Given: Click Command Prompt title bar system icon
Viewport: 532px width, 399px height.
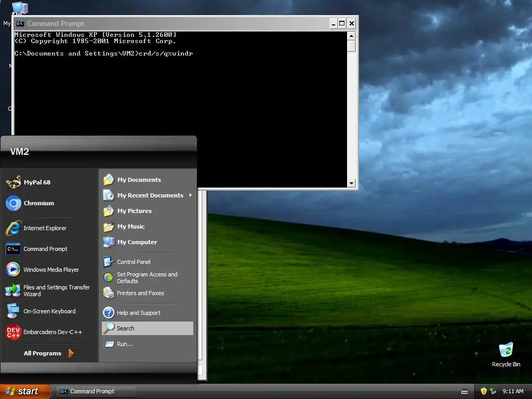Looking at the screenshot, I should tap(20, 23).
